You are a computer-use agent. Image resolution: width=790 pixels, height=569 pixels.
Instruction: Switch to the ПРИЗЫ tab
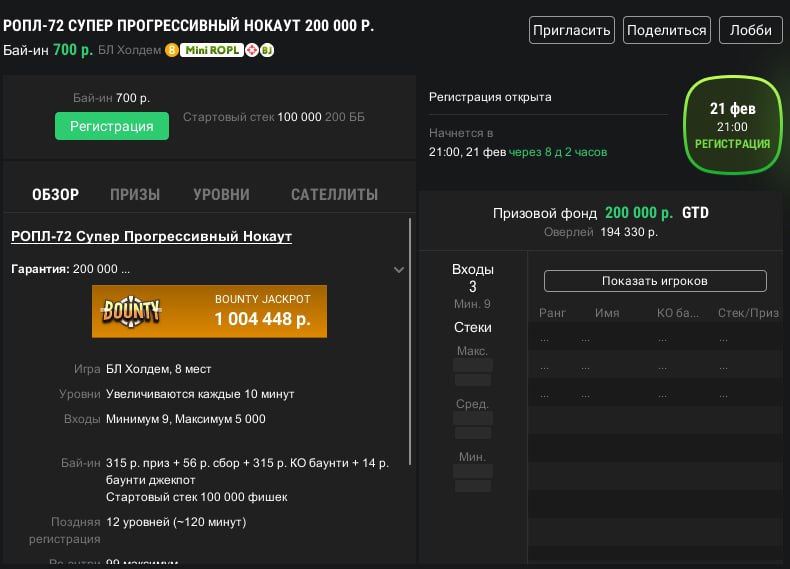[x=135, y=195]
